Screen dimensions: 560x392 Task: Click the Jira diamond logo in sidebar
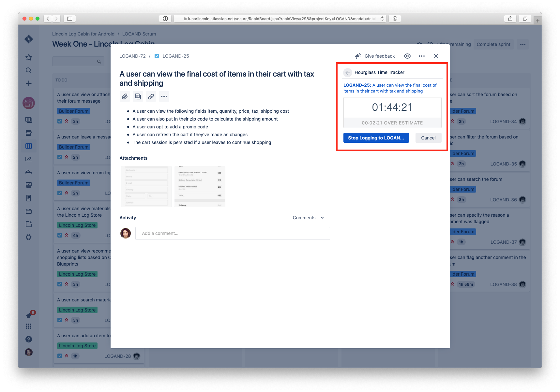point(29,39)
